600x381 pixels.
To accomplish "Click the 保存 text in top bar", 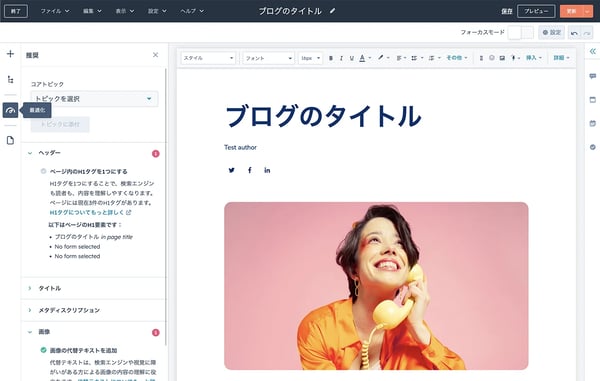I will pos(507,11).
